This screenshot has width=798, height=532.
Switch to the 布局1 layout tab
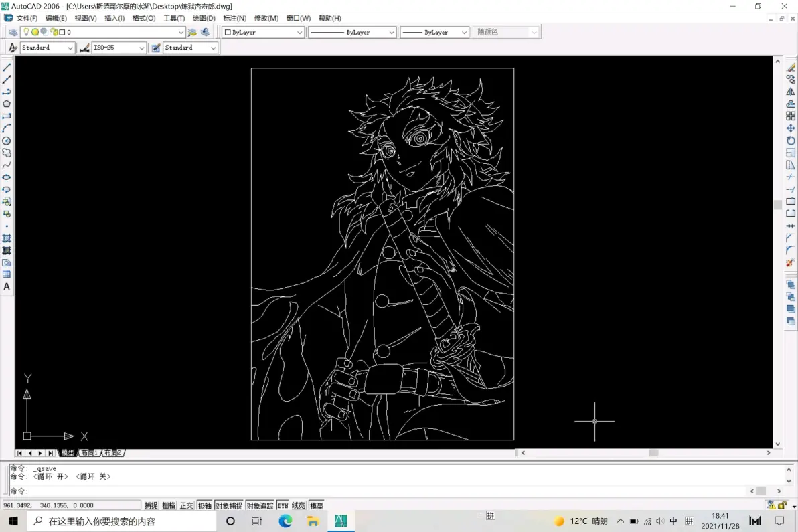point(90,452)
